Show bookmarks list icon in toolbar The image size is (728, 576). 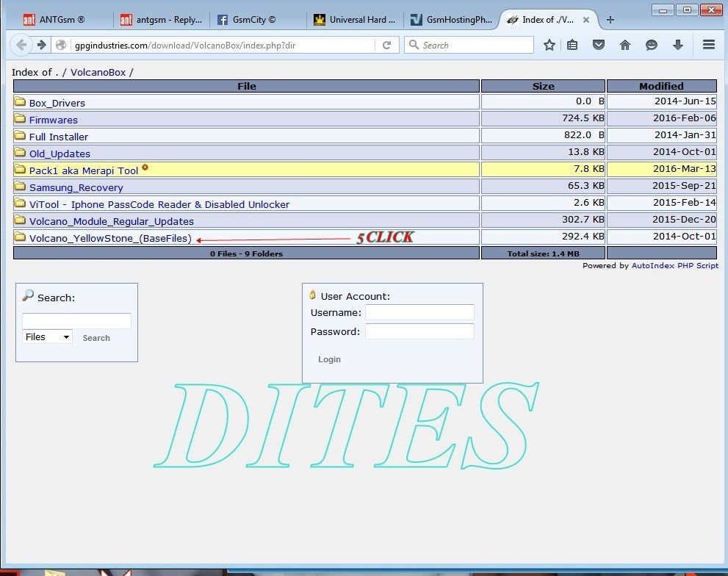[572, 45]
